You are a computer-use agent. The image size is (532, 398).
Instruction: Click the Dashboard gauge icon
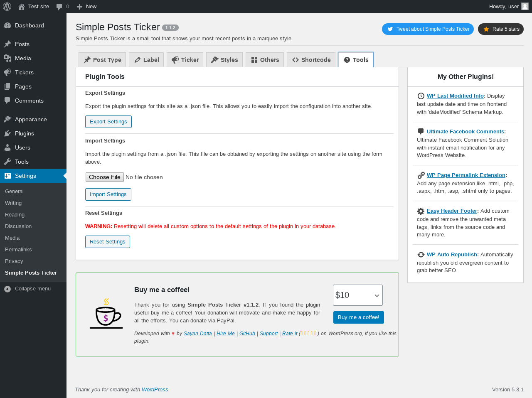tap(7, 25)
